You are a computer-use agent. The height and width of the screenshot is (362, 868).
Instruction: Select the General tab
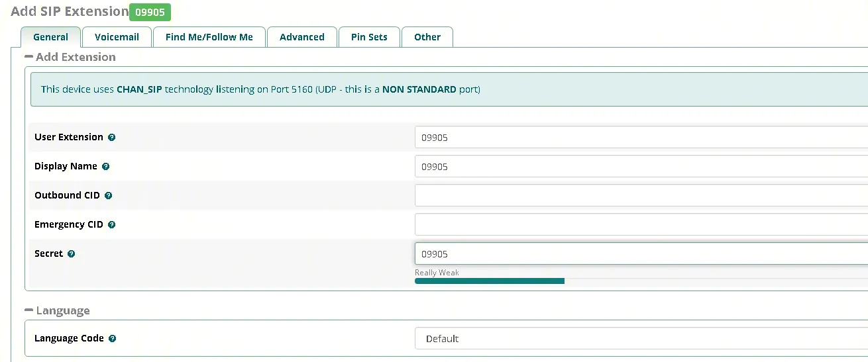[51, 37]
